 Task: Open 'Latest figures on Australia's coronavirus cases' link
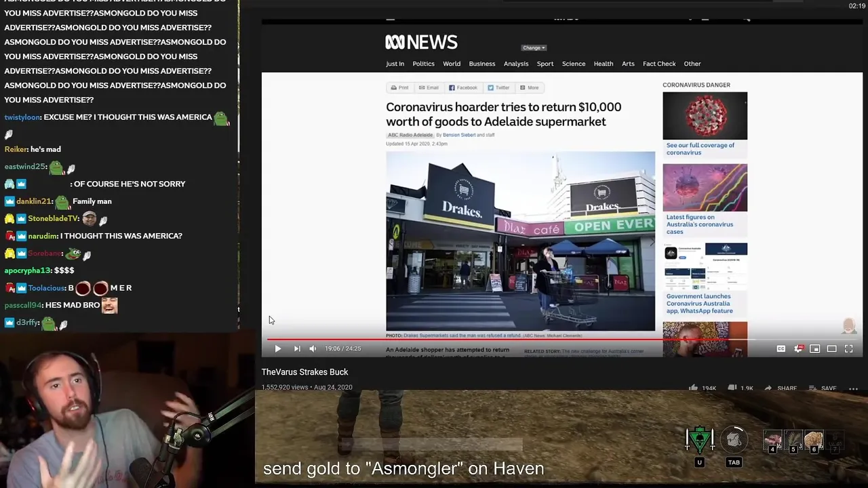pos(699,224)
